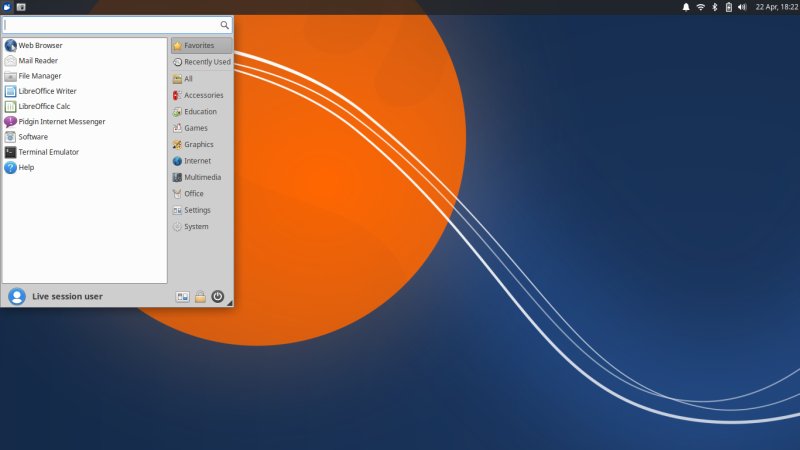Image resolution: width=800 pixels, height=450 pixels.
Task: Switch to Recently Used category
Action: 202,62
